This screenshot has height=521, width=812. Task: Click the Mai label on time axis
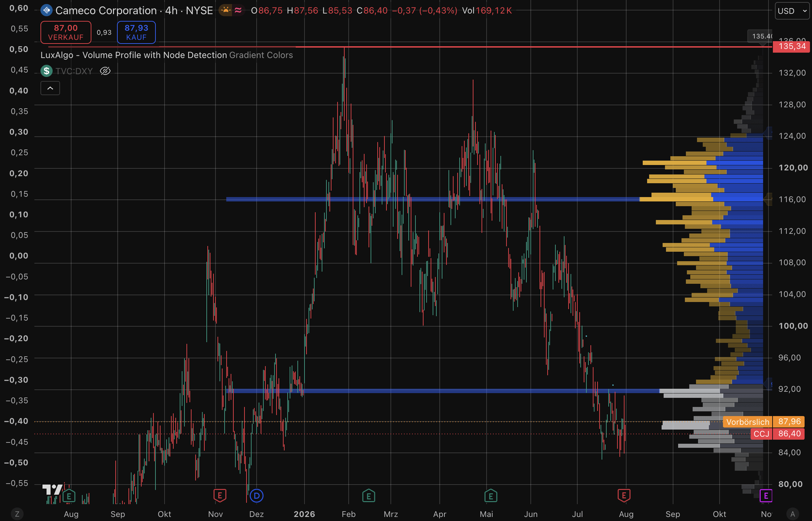coord(487,514)
